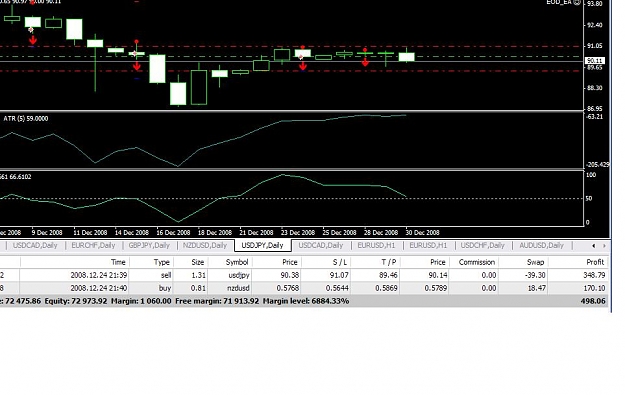Image resolution: width=625 pixels, height=395 pixels.
Task: Select the active USDJPY,Daily chart tab
Action: (262, 246)
